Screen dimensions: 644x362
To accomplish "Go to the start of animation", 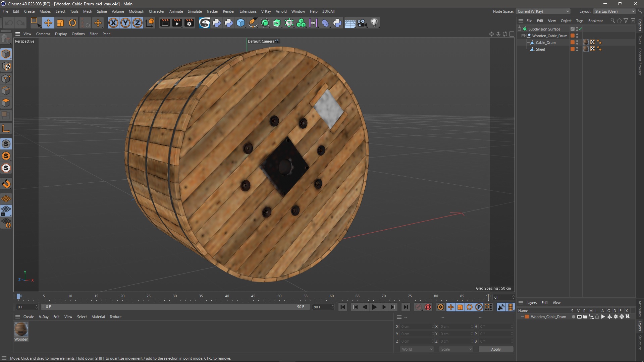I will [x=343, y=307].
